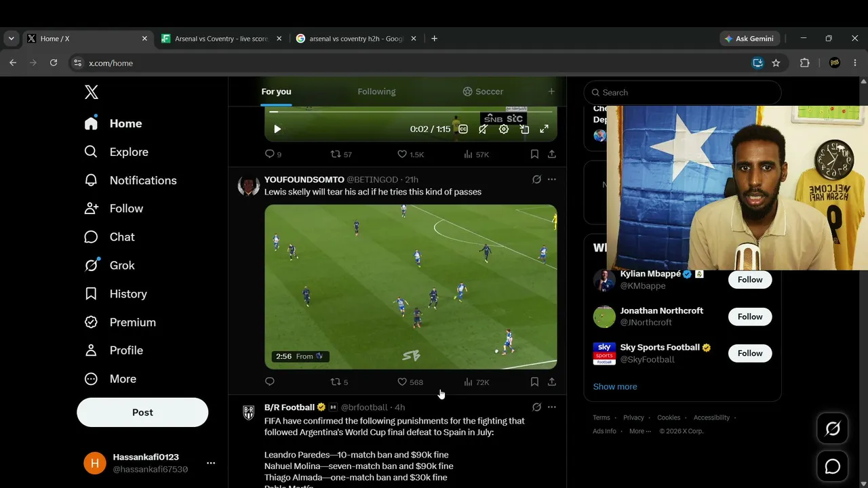Open YOUFOUNDSOMTO profile avatar

point(249,186)
